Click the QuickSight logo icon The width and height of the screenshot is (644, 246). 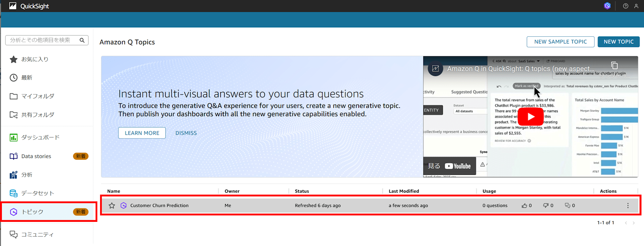point(13,6)
